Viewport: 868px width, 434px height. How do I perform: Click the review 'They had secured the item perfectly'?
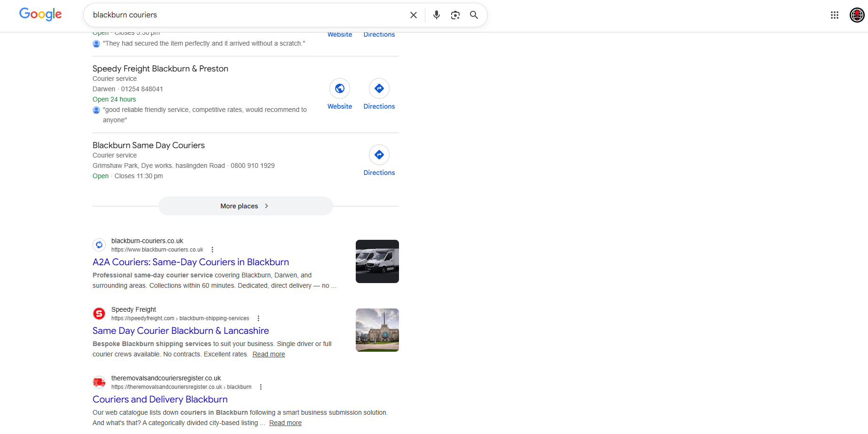204,43
